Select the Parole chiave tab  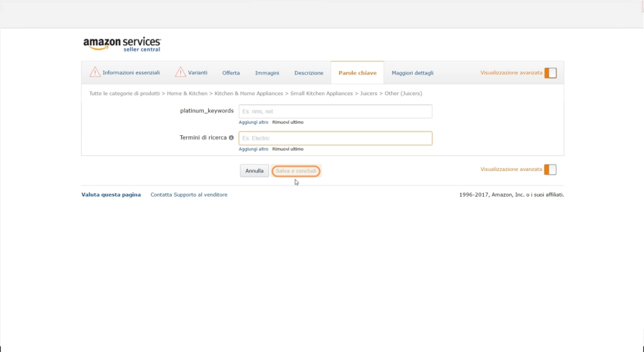tap(357, 73)
